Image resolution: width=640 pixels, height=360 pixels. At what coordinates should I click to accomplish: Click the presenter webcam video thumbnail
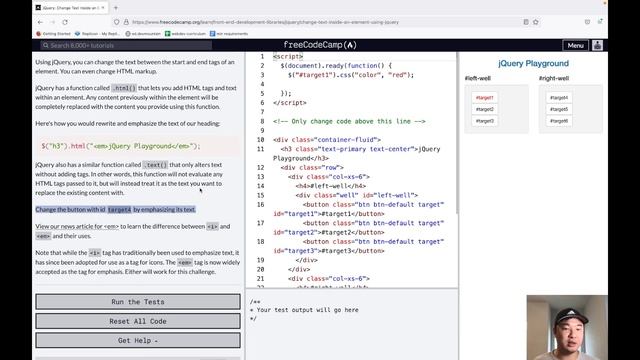point(567,327)
